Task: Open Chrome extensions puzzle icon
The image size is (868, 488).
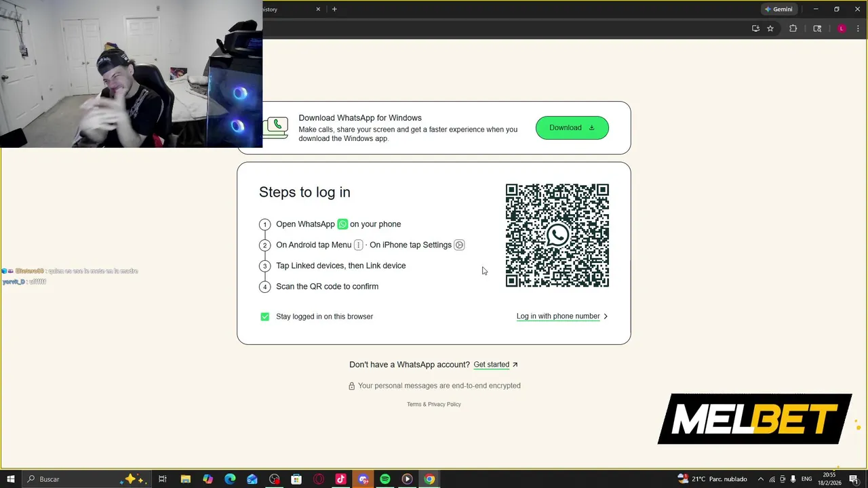Action: coord(793,28)
